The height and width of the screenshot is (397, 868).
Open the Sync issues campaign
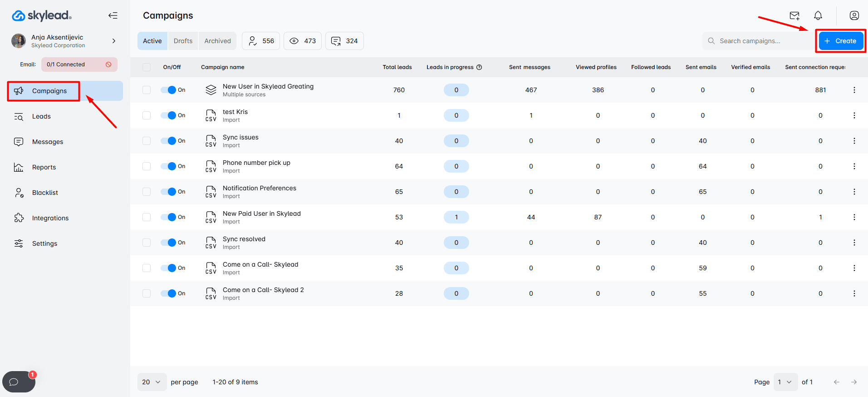pos(240,137)
